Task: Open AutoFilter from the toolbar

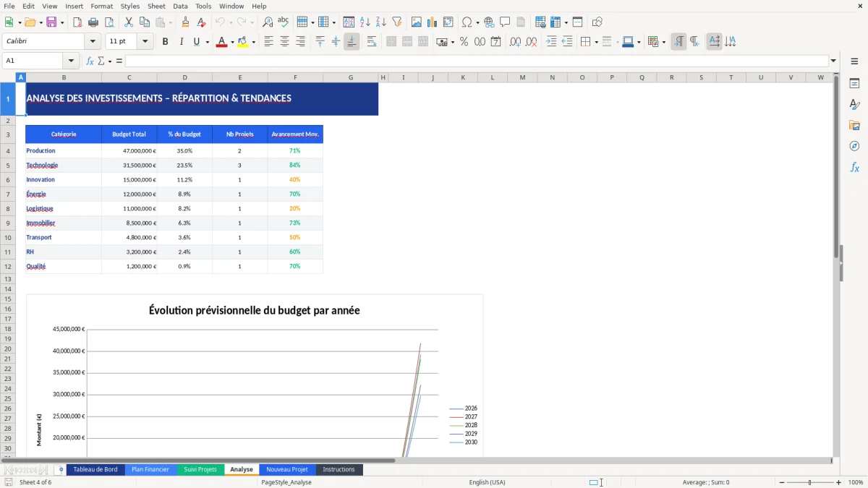Action: [x=396, y=22]
